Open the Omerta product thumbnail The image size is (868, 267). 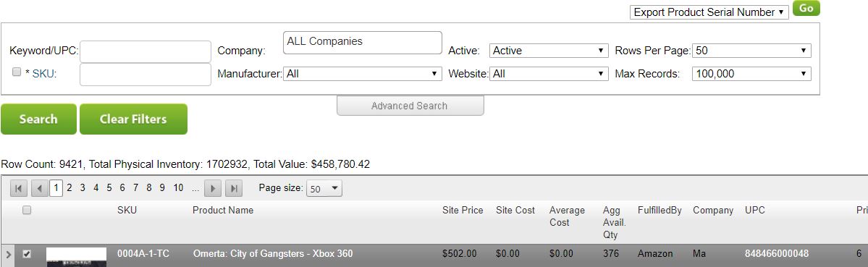tap(77, 257)
